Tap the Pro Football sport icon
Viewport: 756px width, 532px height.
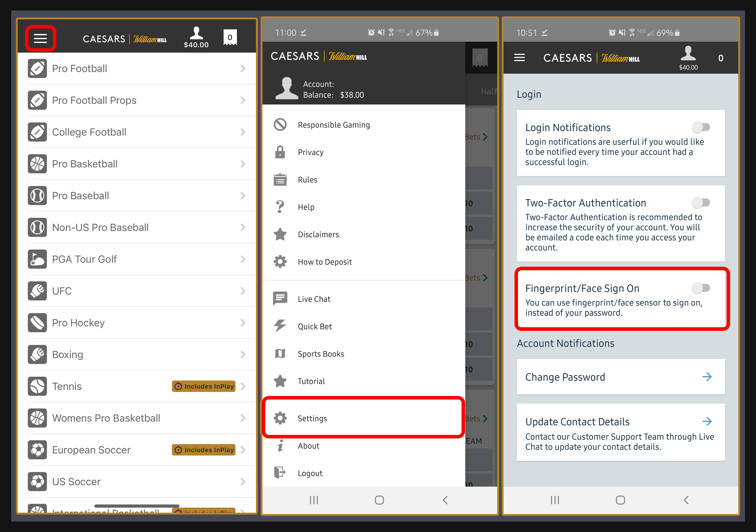pyautogui.click(x=37, y=68)
